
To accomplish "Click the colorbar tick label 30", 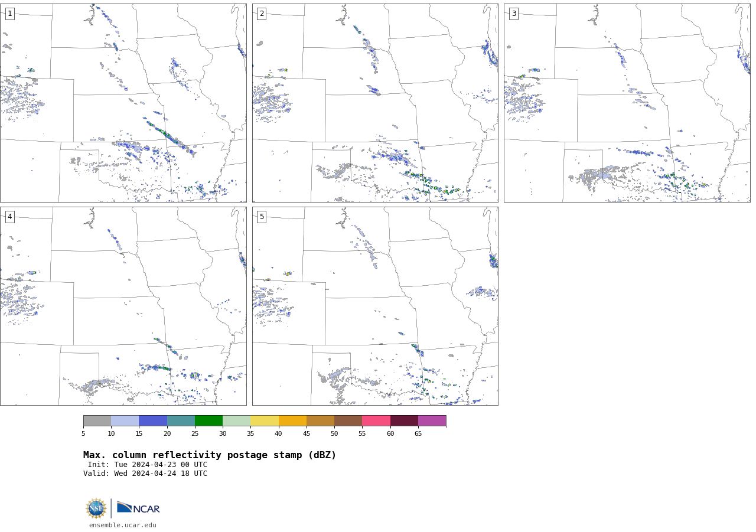I will pos(223,434).
